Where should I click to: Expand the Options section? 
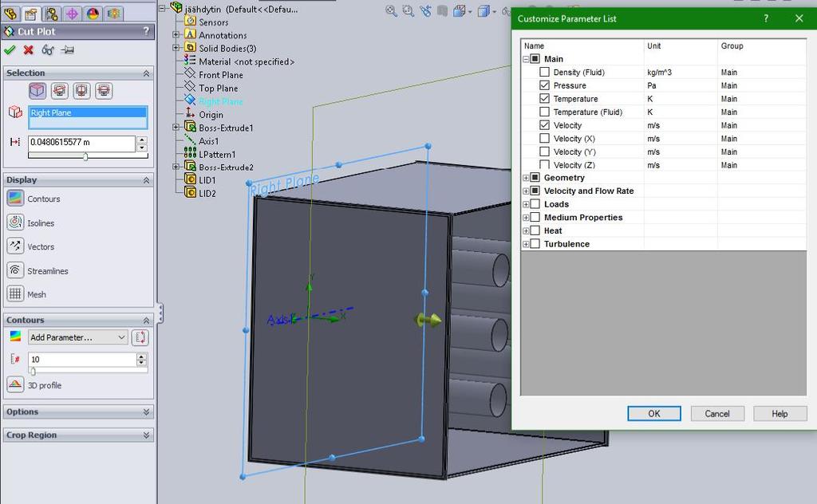(147, 411)
